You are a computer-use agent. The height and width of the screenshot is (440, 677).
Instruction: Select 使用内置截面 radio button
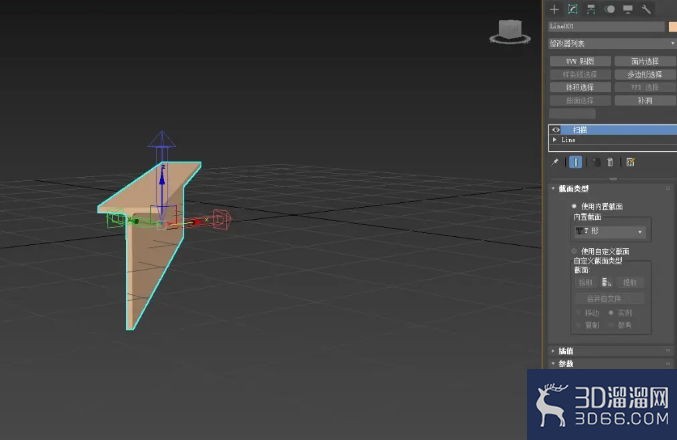(574, 206)
